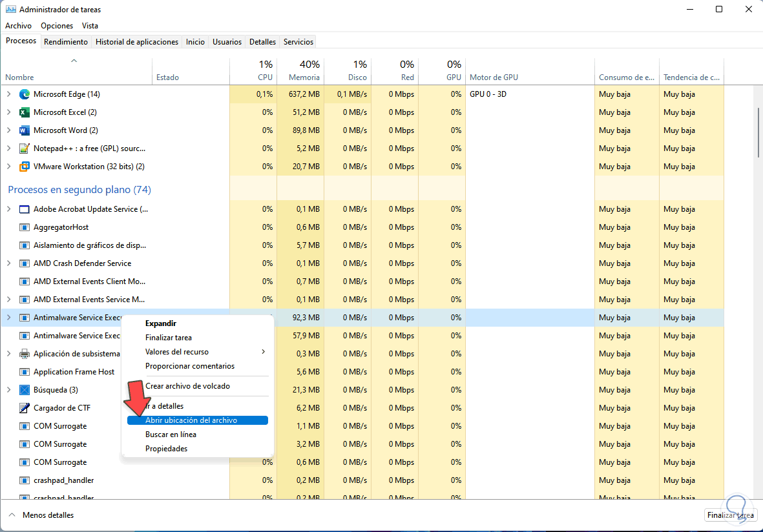Expand the selected Antimalware Service Executable row
Viewport: 763px width, 532px height.
click(x=9, y=317)
